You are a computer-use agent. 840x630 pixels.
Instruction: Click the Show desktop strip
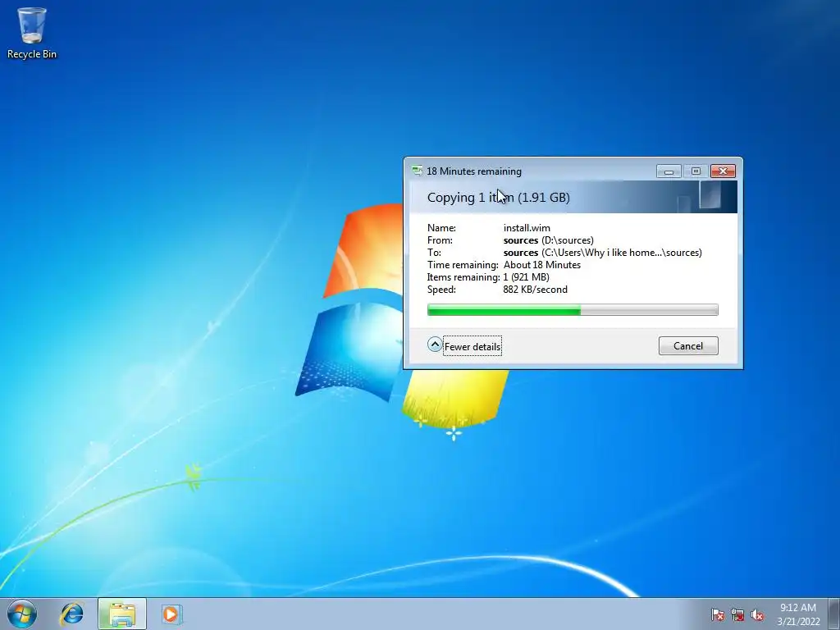(834, 614)
